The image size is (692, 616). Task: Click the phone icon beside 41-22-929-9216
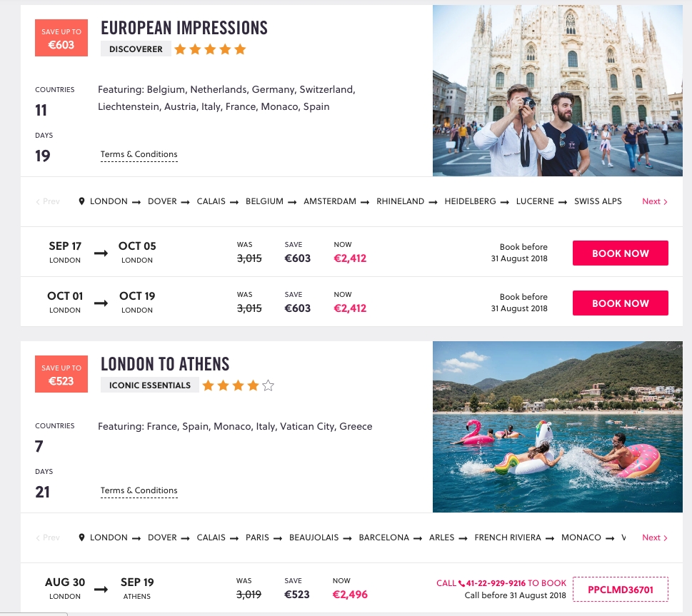pos(461,583)
